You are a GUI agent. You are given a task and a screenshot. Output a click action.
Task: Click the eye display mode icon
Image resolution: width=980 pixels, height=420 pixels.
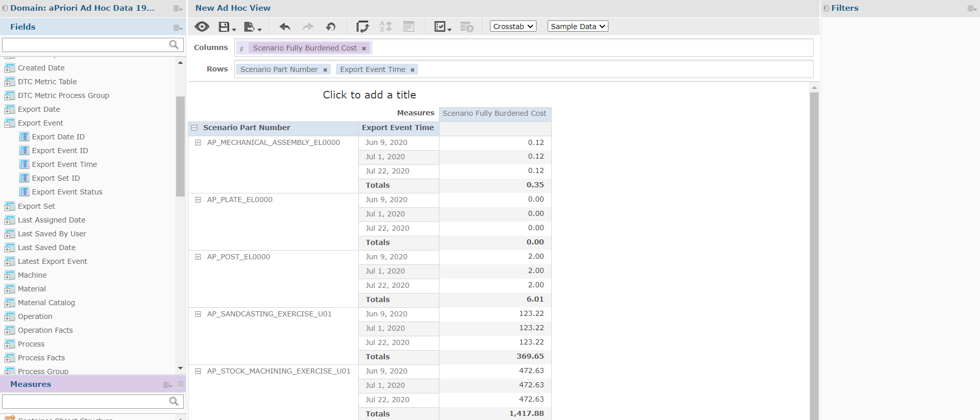point(202,27)
